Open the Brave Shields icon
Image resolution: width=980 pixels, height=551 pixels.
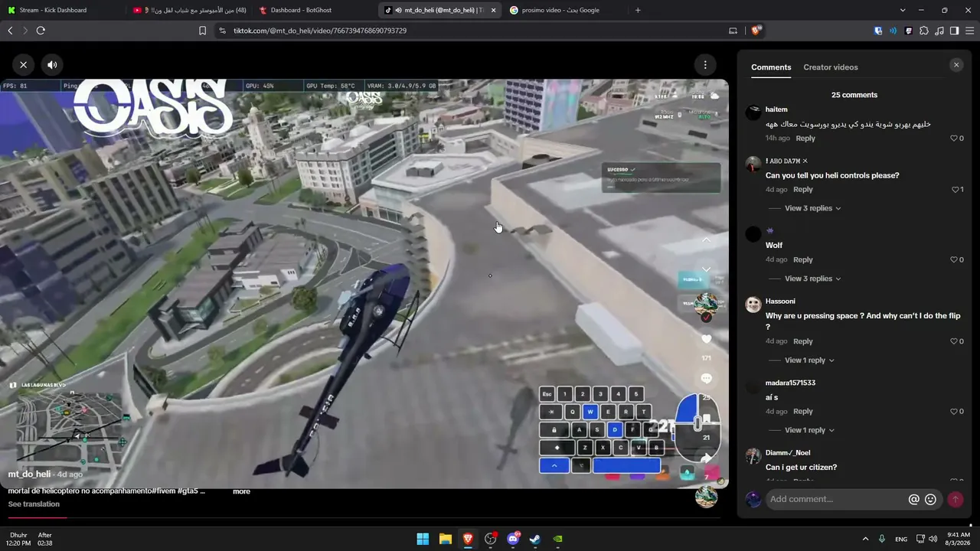pyautogui.click(x=756, y=31)
